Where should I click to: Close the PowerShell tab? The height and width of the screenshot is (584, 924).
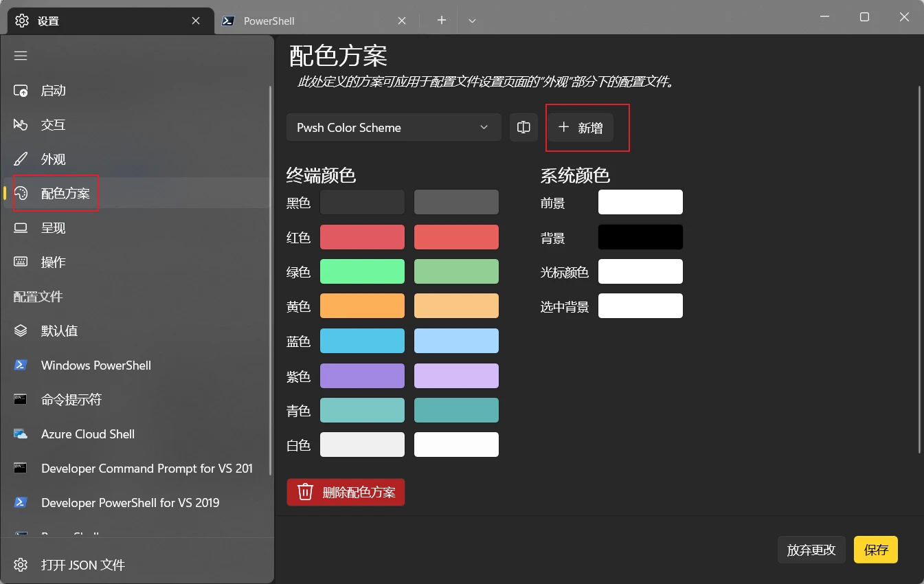(403, 21)
